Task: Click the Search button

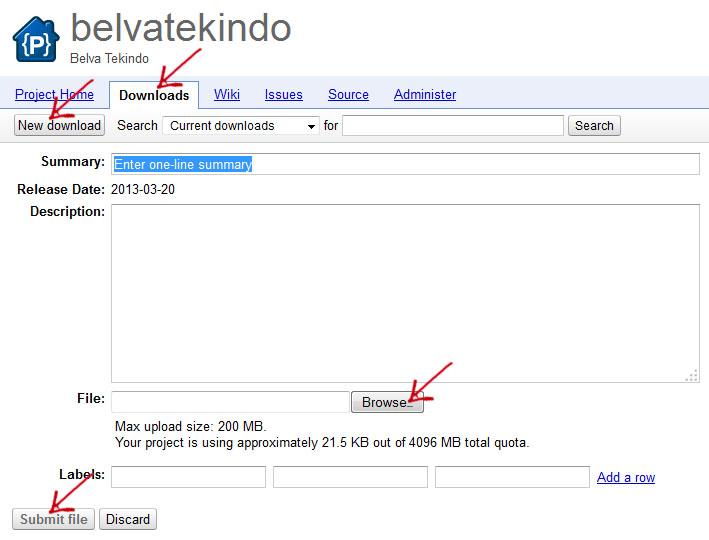Action: pos(594,126)
